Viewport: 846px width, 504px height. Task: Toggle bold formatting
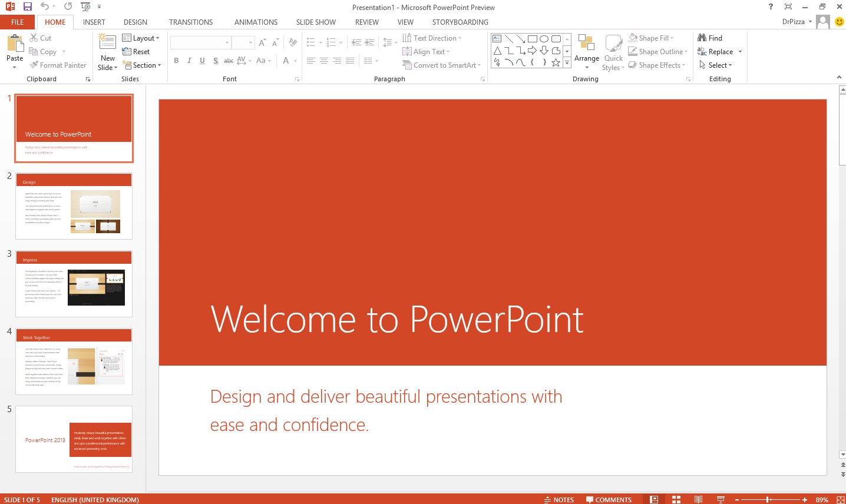[x=176, y=60]
